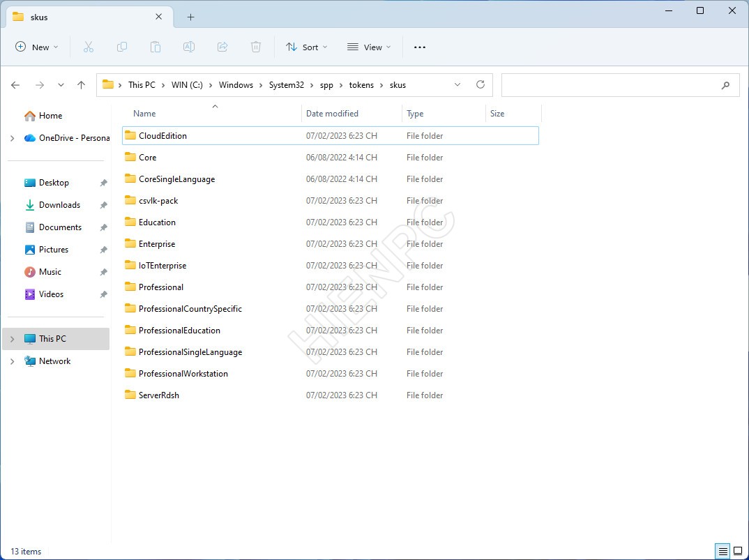Screen dimensions: 749x560
Task: Click the Share icon in toolbar
Action: click(x=222, y=47)
